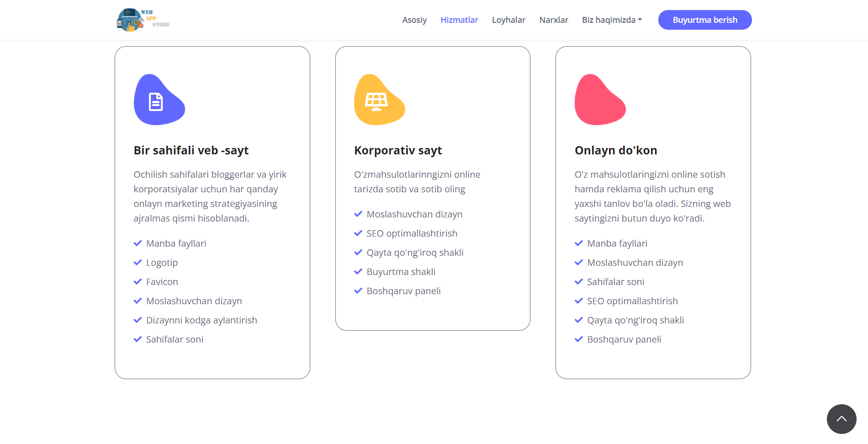Open the Narxlar section
Image resolution: width=868 pixels, height=444 pixels.
pyautogui.click(x=554, y=20)
